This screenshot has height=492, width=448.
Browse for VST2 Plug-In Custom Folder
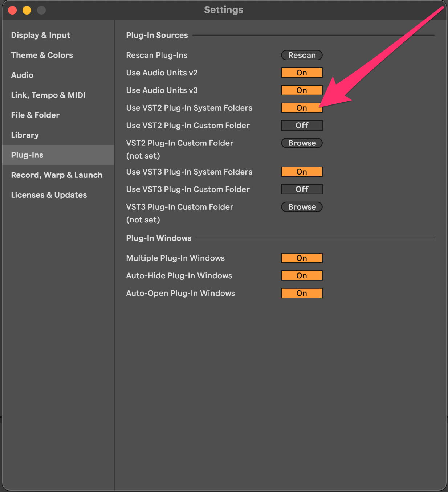coord(302,143)
